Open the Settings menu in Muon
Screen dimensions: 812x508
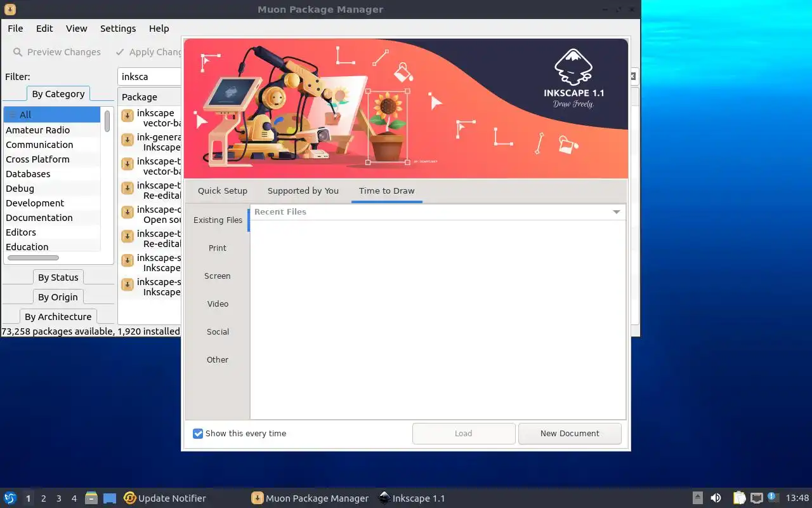coord(118,29)
